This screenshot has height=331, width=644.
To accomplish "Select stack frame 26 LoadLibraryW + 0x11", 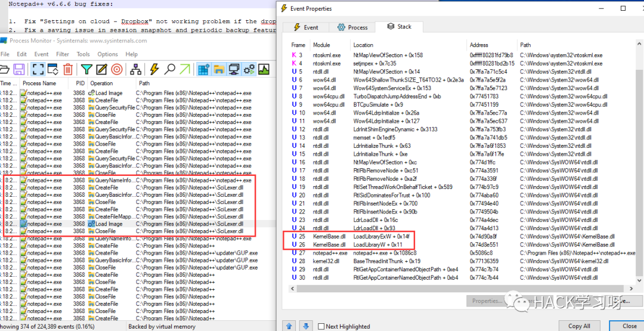I will click(462, 245).
